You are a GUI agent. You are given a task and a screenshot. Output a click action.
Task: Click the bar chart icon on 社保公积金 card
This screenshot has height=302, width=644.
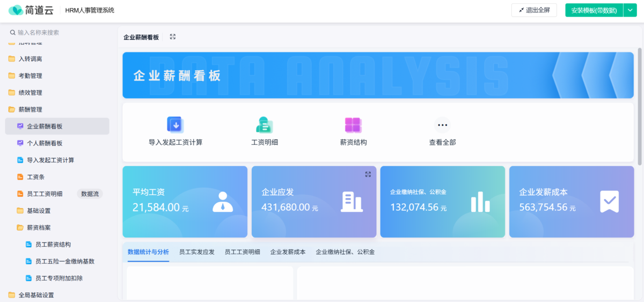point(480,202)
